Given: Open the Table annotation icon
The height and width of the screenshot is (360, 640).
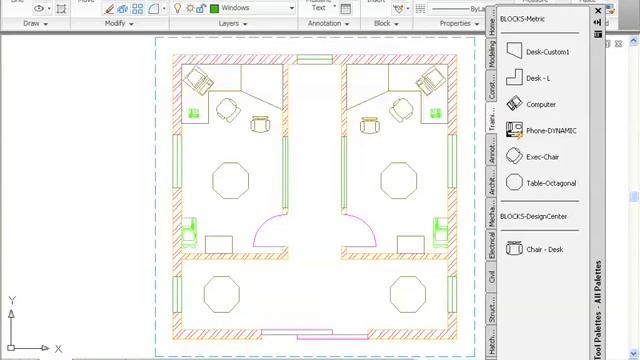Looking at the screenshot, I should click(x=345, y=9).
